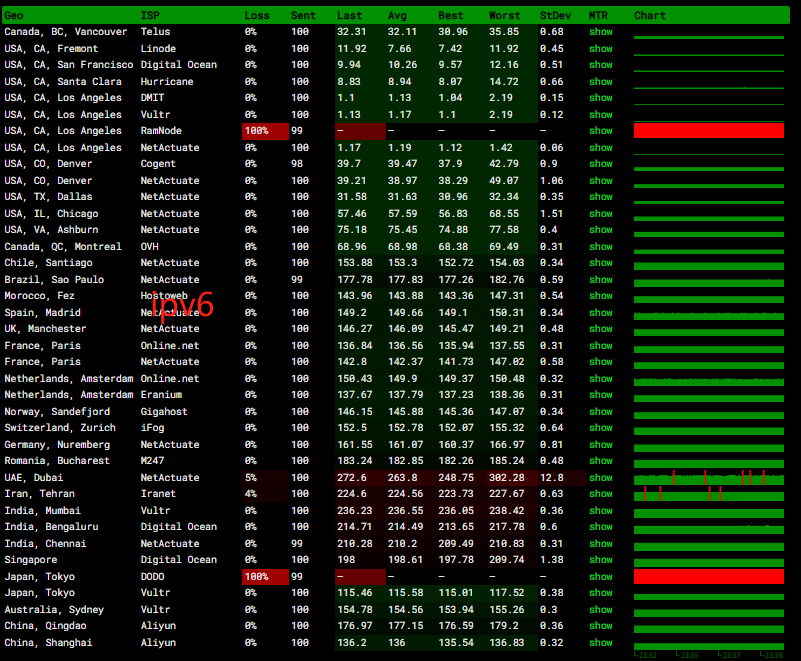The image size is (801, 661).
Task: Click the 5% loss cell for Dubai
Action: coord(265,478)
